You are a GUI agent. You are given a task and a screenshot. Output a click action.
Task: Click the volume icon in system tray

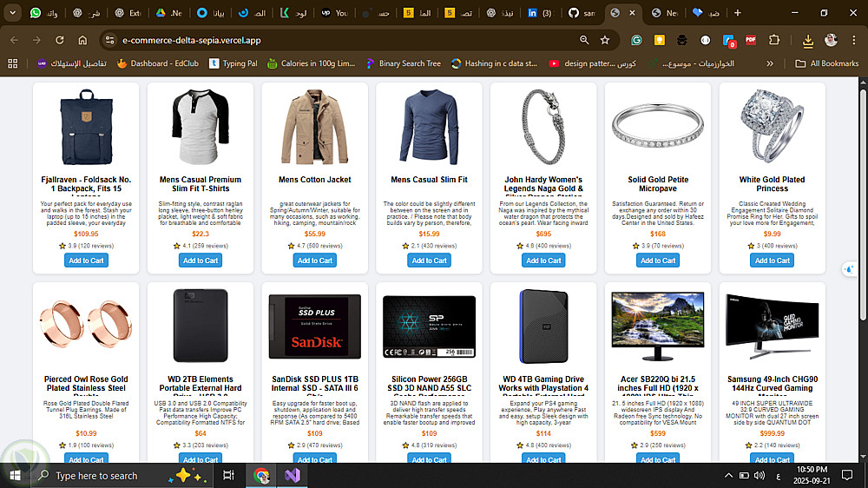759,475
